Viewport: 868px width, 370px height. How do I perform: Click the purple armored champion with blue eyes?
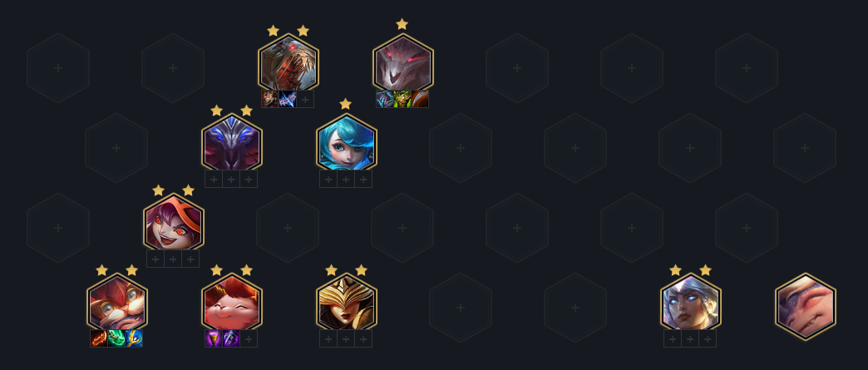tap(231, 142)
